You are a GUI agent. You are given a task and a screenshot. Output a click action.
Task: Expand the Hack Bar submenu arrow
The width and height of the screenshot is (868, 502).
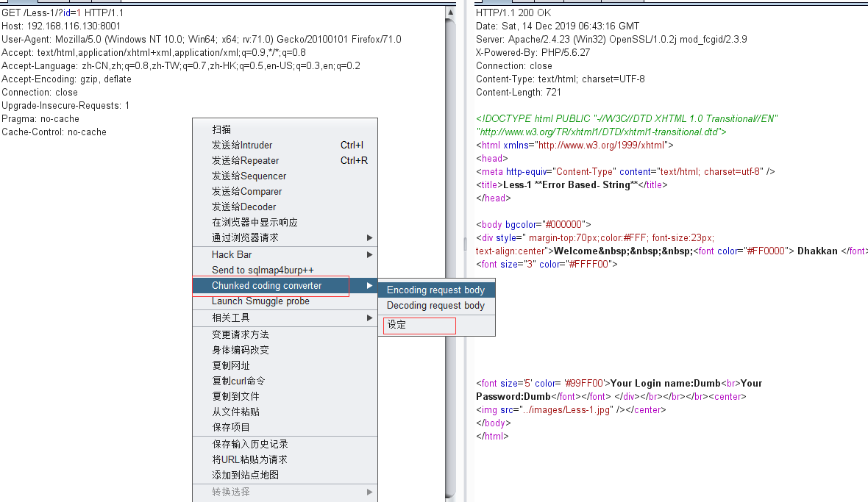coord(369,255)
